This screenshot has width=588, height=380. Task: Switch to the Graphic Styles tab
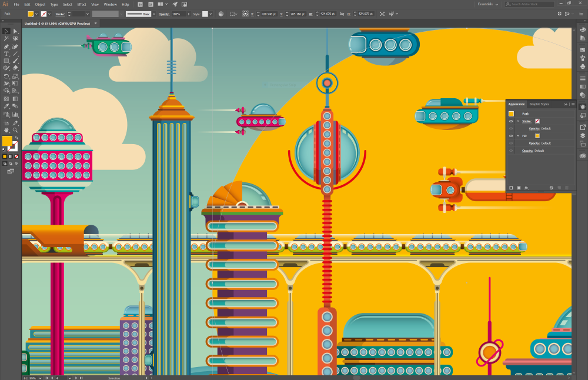pyautogui.click(x=539, y=104)
